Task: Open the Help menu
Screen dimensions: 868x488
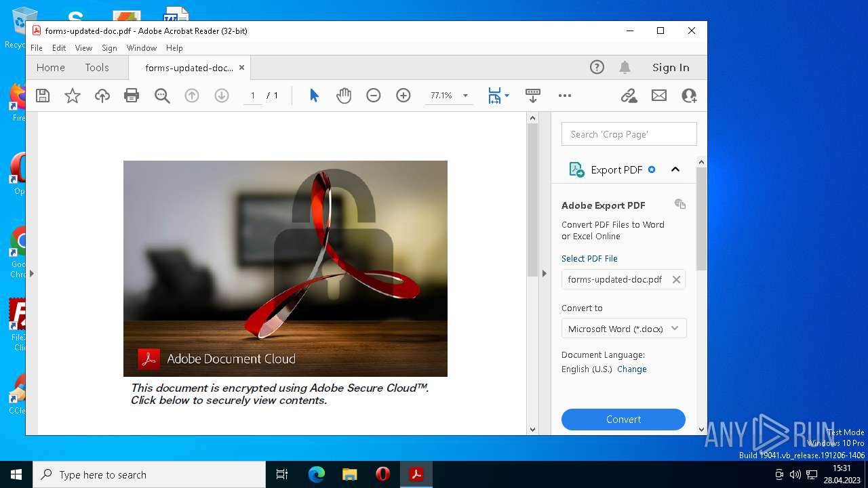Action: tap(174, 48)
